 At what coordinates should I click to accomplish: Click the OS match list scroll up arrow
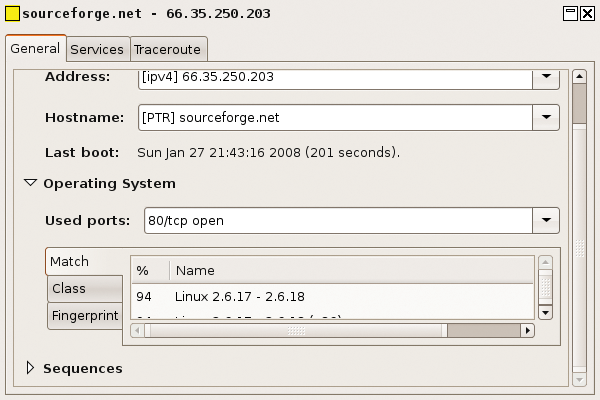(545, 263)
